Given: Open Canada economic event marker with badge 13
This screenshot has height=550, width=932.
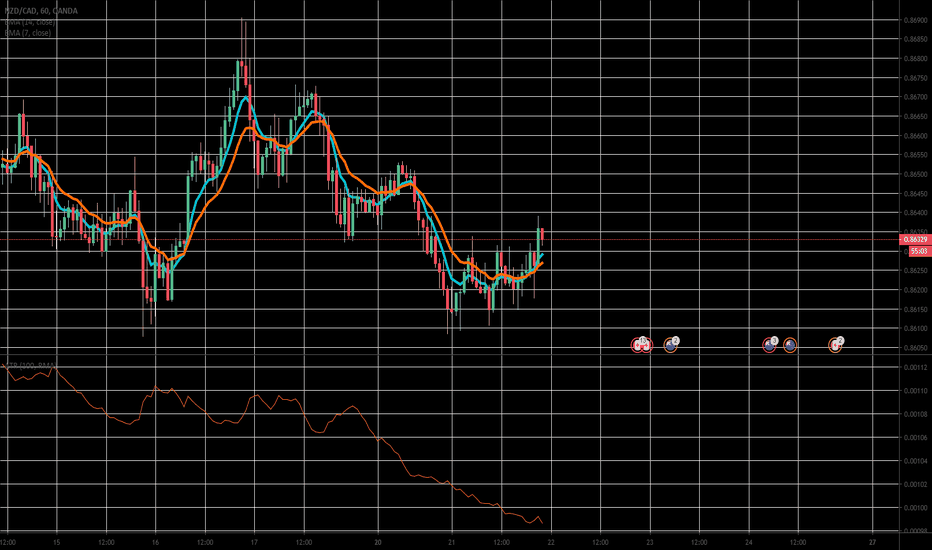Looking at the screenshot, I should click(641, 345).
